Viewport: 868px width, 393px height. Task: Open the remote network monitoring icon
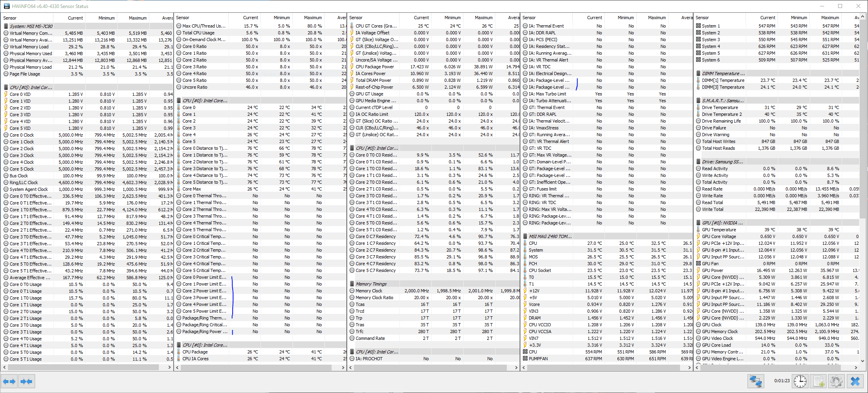click(x=755, y=381)
